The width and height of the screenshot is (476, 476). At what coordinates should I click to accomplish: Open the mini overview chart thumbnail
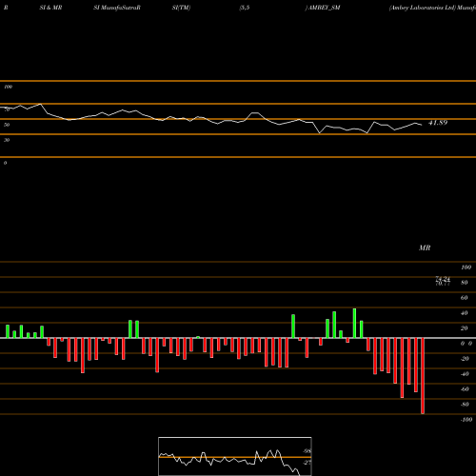pos(235,456)
